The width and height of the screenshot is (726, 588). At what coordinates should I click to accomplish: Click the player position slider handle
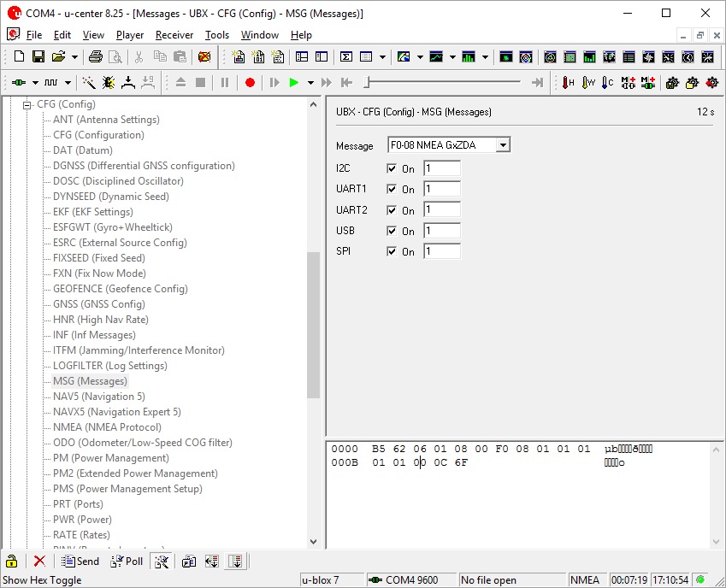[x=367, y=83]
